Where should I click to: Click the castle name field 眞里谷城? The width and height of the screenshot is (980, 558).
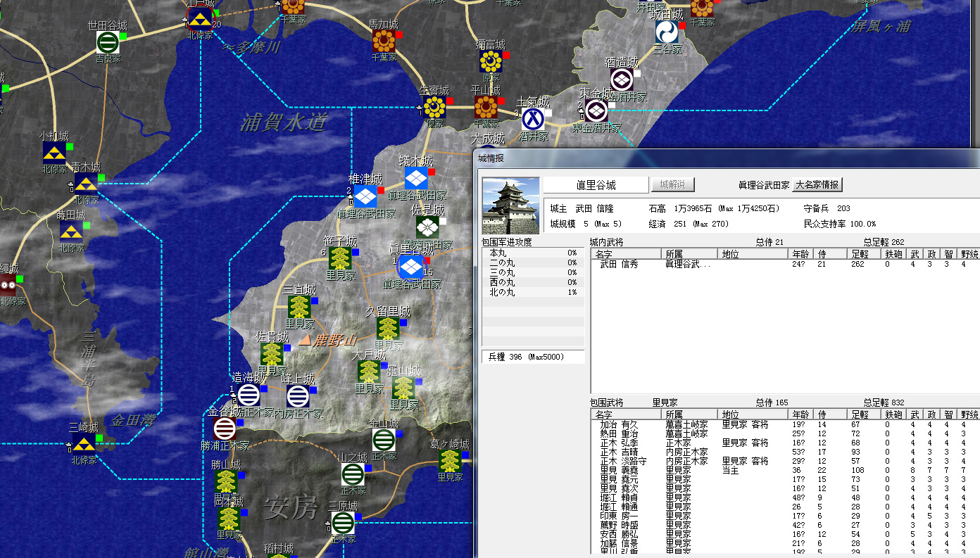coord(596,185)
